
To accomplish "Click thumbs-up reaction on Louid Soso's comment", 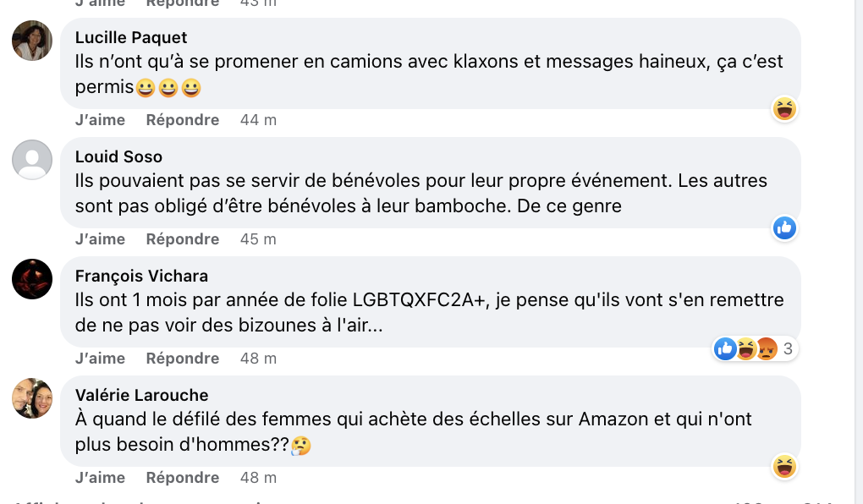I will (784, 227).
